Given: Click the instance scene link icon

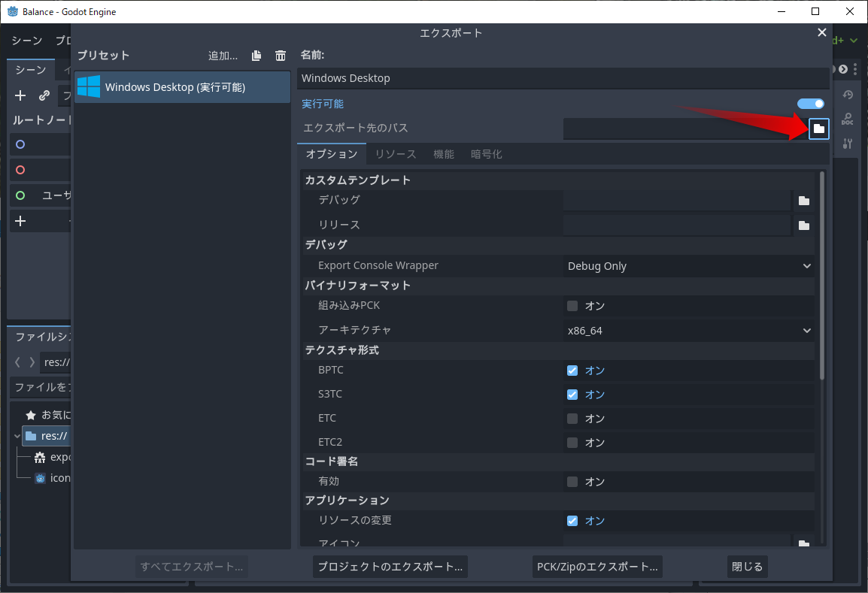Looking at the screenshot, I should click(x=44, y=95).
